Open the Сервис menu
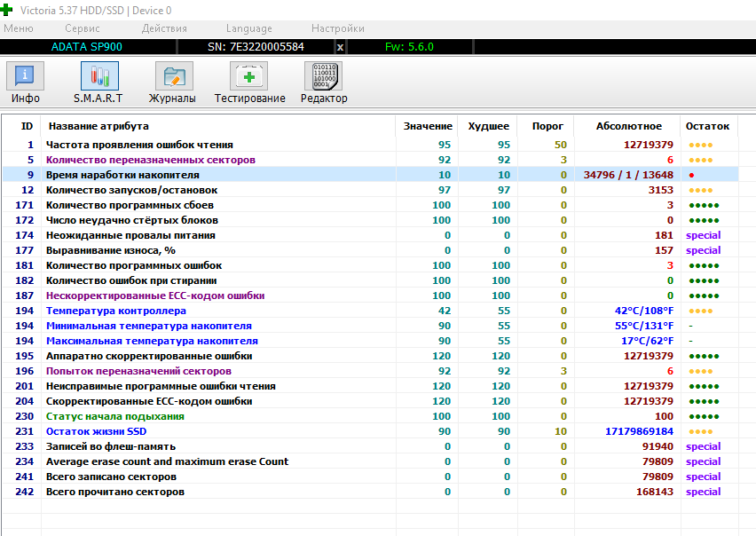756x536 pixels. [x=83, y=28]
